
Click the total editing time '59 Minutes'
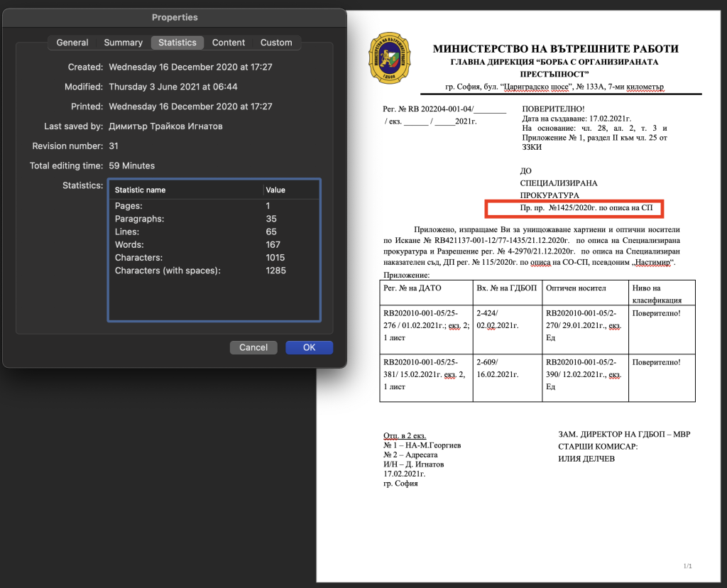(131, 166)
